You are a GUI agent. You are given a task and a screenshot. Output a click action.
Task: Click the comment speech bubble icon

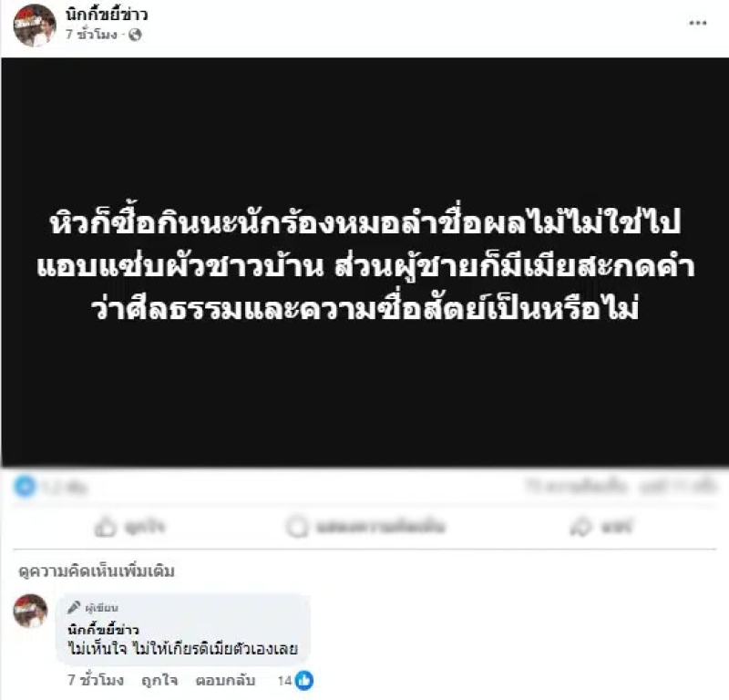click(x=297, y=528)
